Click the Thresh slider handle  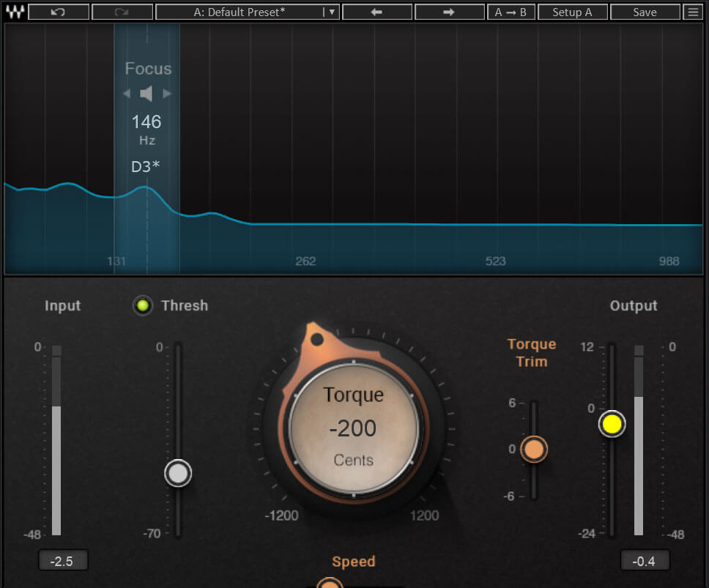(x=178, y=473)
